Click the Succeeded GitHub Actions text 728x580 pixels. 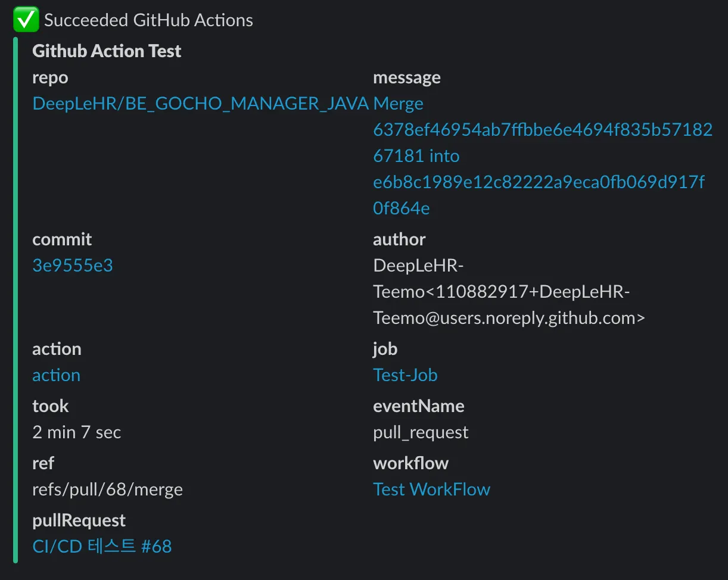click(x=148, y=20)
